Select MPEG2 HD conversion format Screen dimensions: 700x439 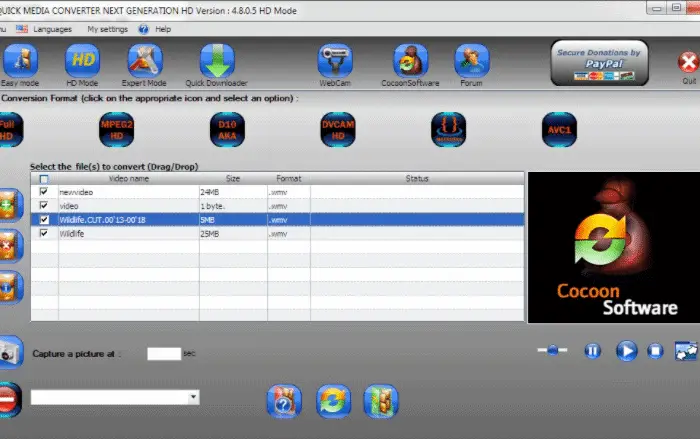[117, 130]
